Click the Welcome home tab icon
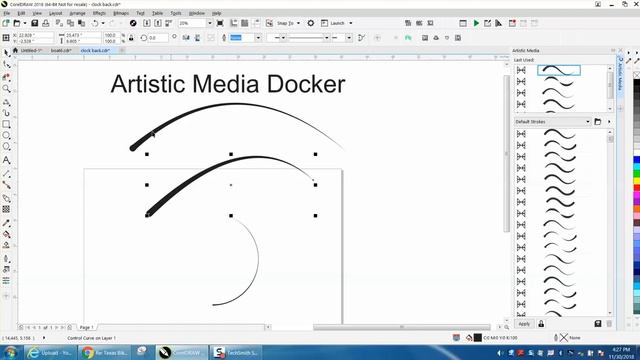 [15, 50]
